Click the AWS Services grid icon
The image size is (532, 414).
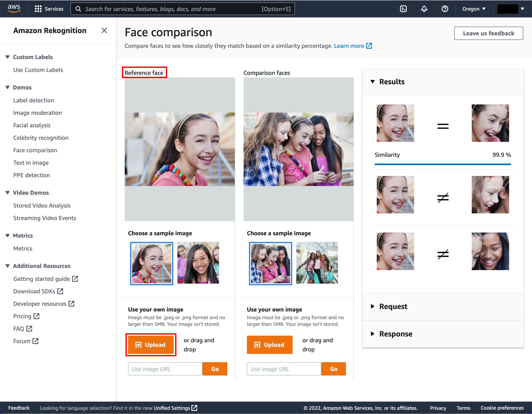(x=38, y=9)
